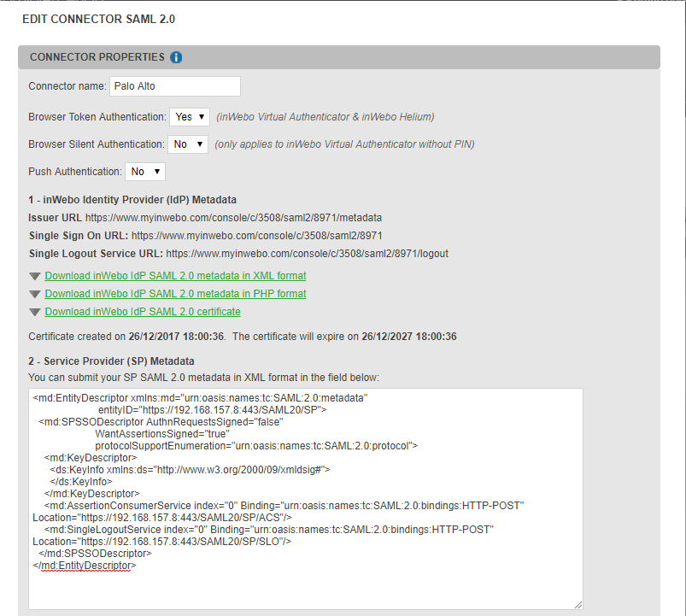
Task: Open the Browser Token Authentication dropdown
Action: (190, 117)
